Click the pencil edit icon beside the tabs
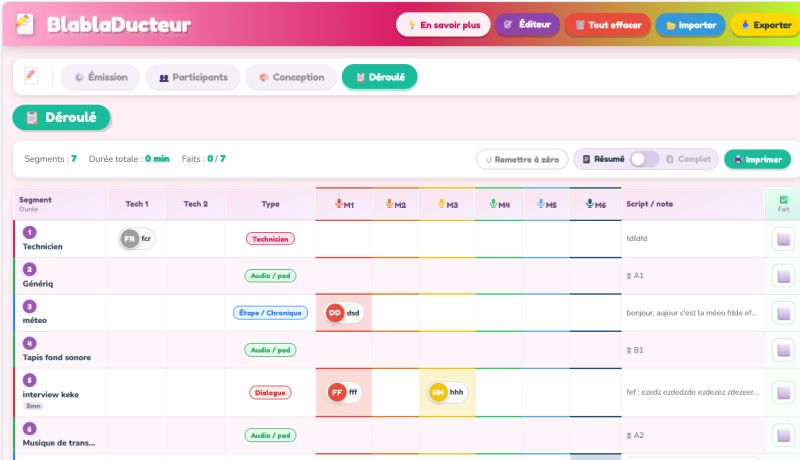800x460 pixels. (x=31, y=77)
